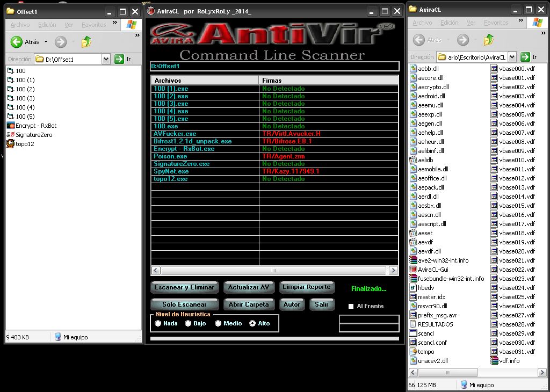Select ave2-win32-int.info archive icon
This screenshot has width=550, height=392.
pyautogui.click(x=413, y=260)
